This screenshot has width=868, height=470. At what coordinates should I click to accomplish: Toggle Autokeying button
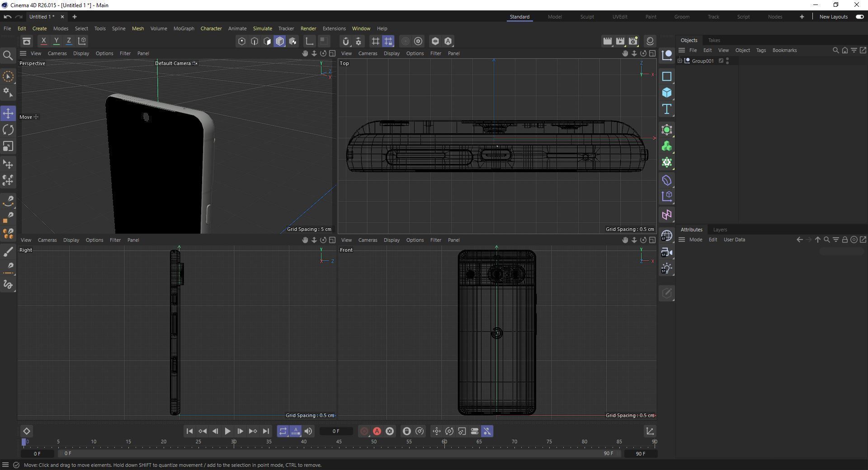(377, 431)
